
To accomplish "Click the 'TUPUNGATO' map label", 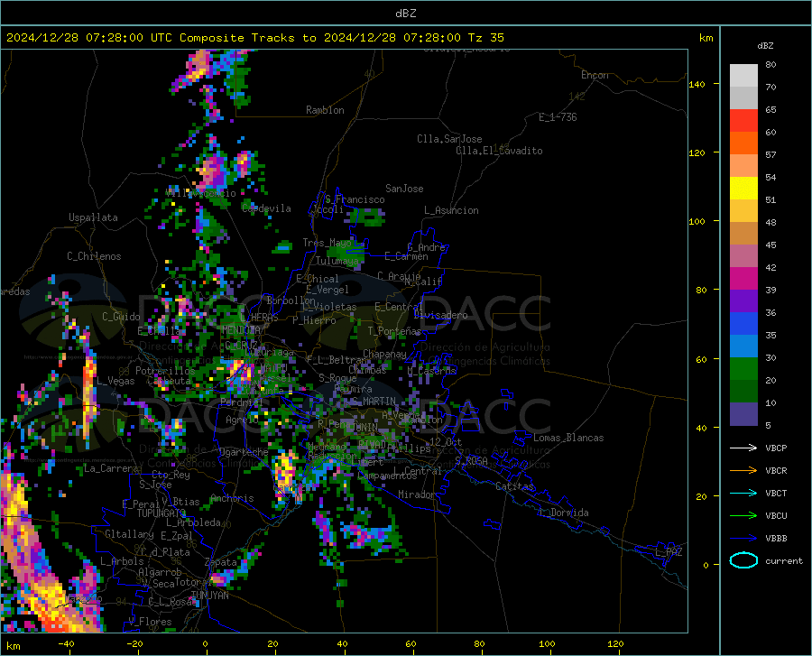I will coord(161,513).
